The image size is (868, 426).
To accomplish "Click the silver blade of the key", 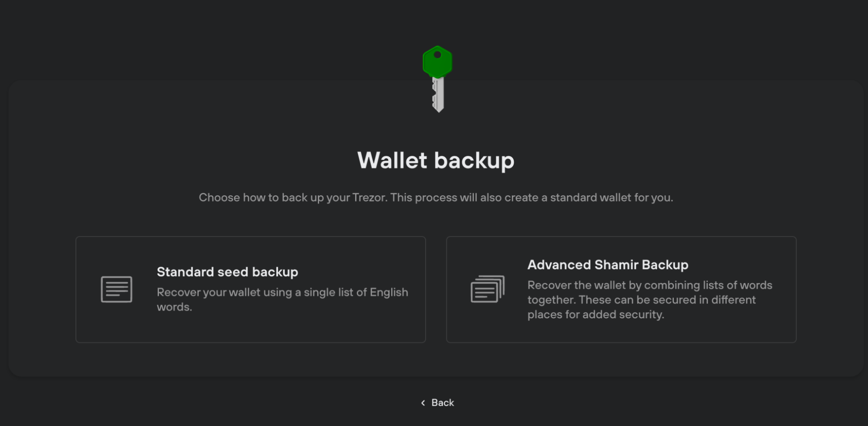I will click(x=439, y=95).
